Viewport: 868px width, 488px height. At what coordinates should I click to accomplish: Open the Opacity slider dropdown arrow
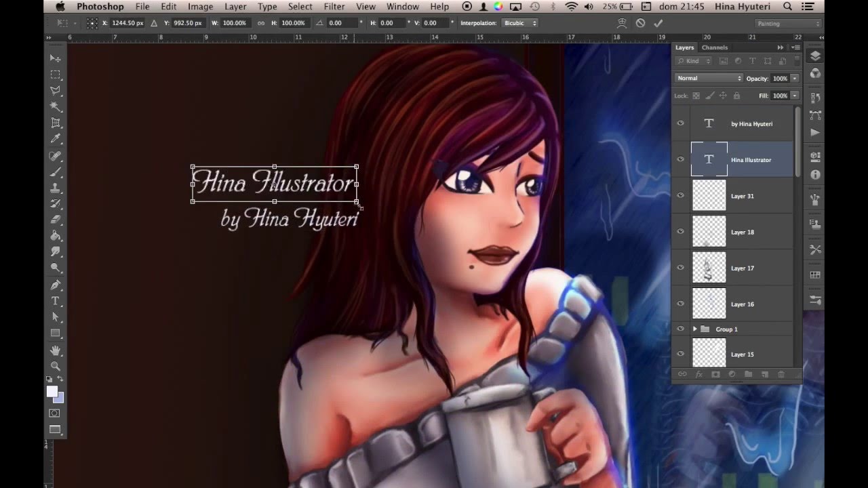(x=795, y=79)
